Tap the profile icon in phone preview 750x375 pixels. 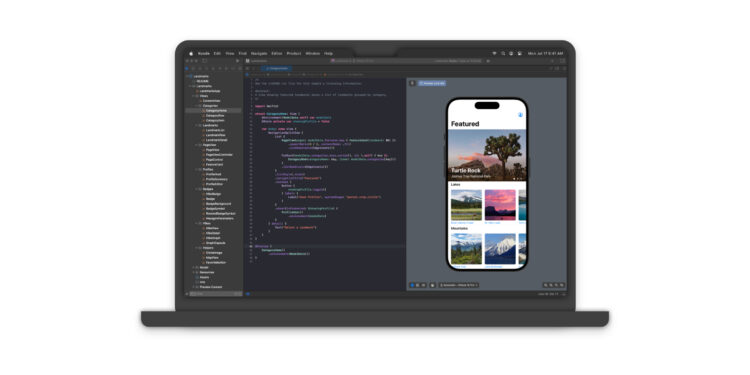pos(520,115)
